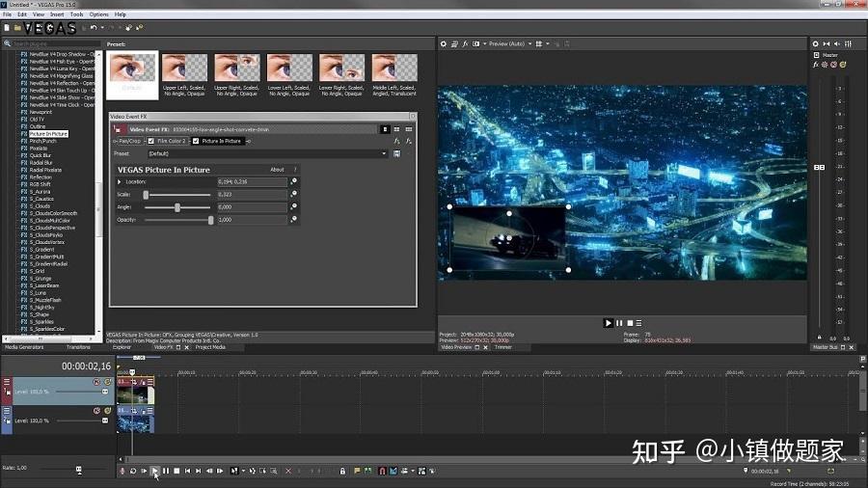Animate the Location parameter
This screenshot has width=868, height=488.
[294, 181]
